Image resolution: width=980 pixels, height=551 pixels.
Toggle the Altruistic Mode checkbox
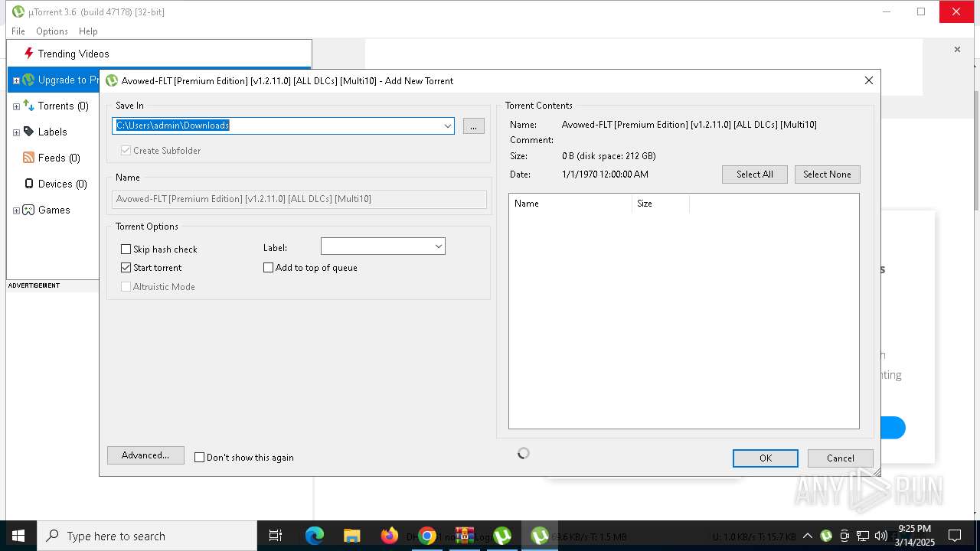126,287
